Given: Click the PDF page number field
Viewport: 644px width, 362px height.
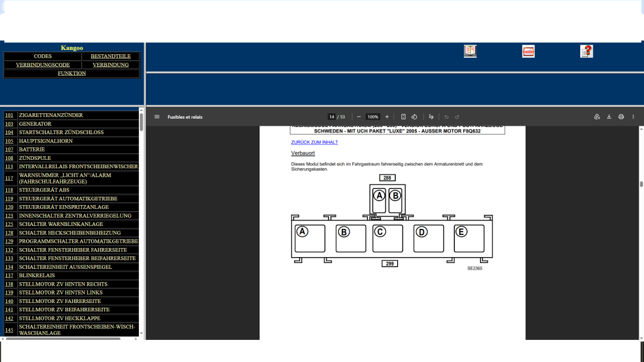Looking at the screenshot, I should pos(332,117).
